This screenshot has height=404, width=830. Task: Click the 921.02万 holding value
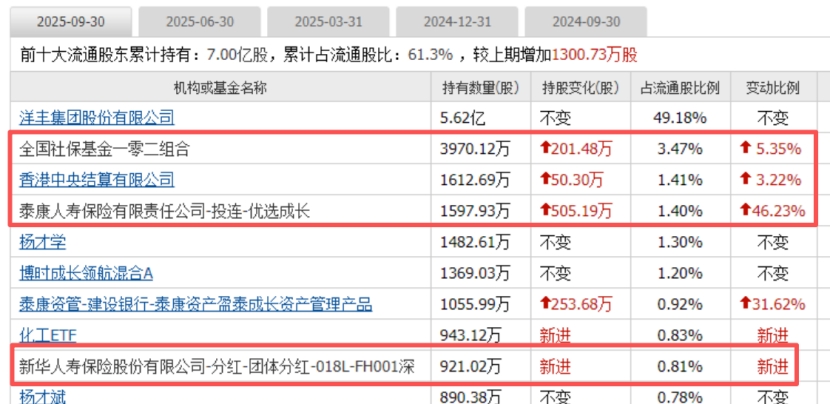click(x=470, y=366)
